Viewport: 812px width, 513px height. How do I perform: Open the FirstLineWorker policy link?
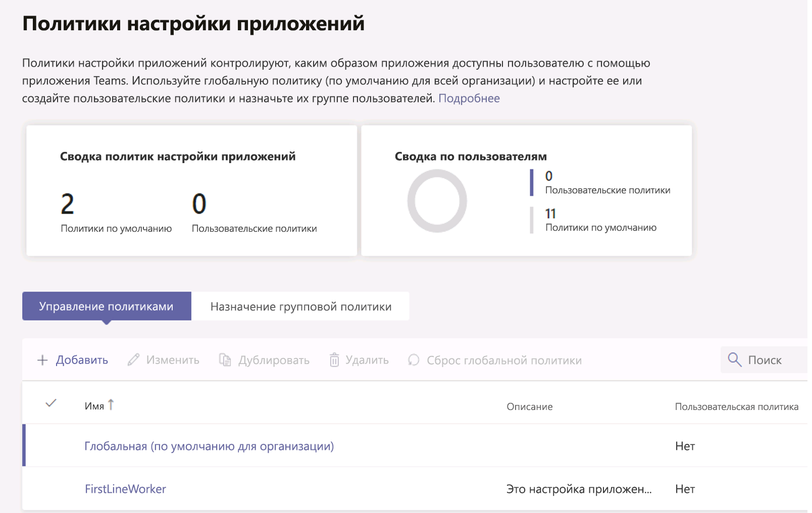pos(125,489)
